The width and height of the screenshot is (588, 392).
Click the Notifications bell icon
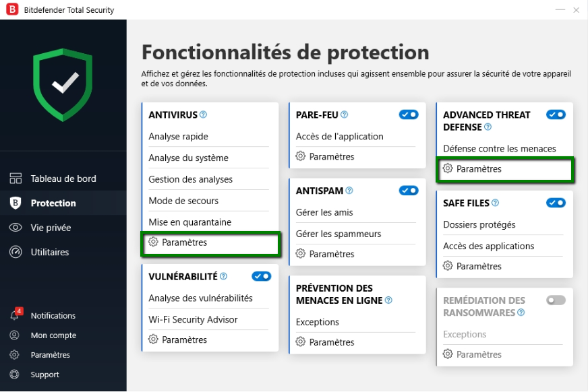pos(15,315)
